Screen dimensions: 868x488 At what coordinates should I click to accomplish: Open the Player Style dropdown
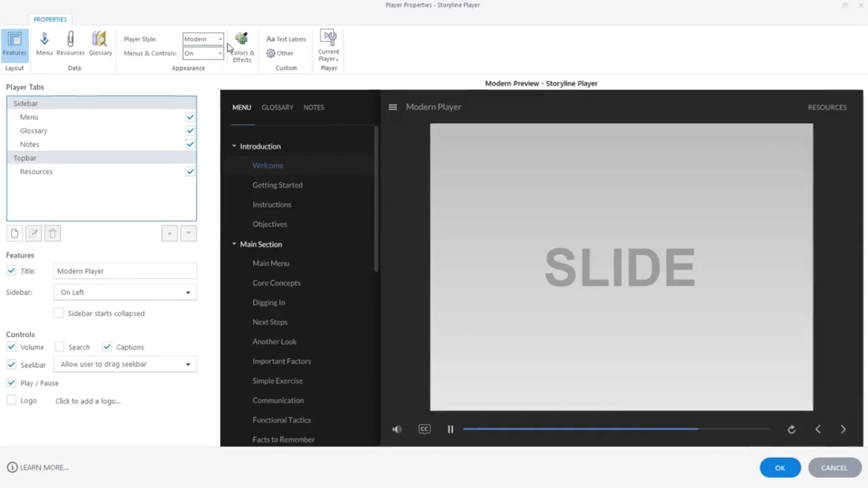[x=203, y=39]
